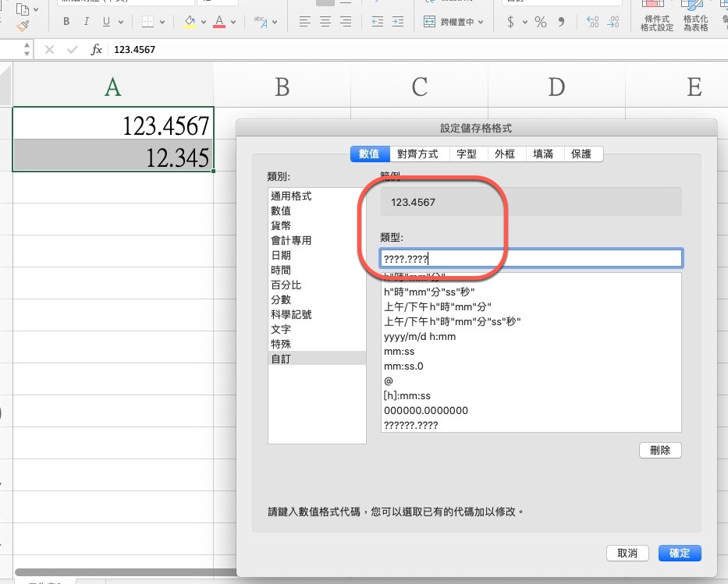Click the format painter brush icon

[23, 25]
